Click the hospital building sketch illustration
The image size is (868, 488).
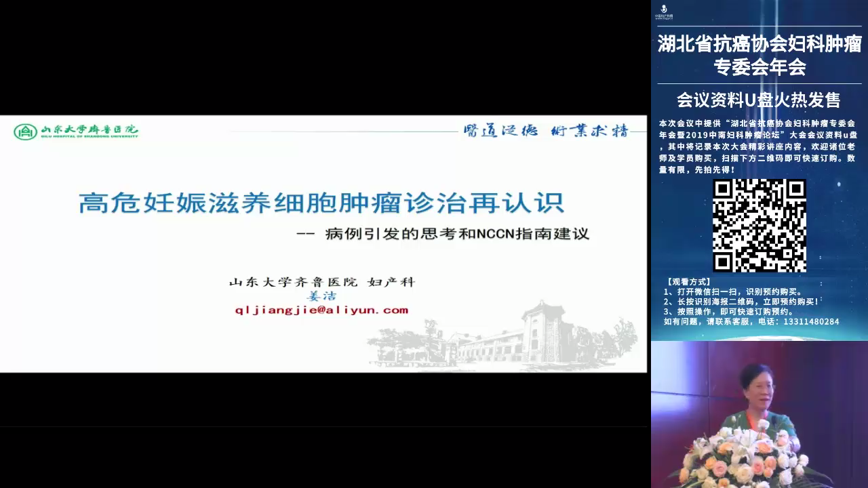pyautogui.click(x=515, y=339)
